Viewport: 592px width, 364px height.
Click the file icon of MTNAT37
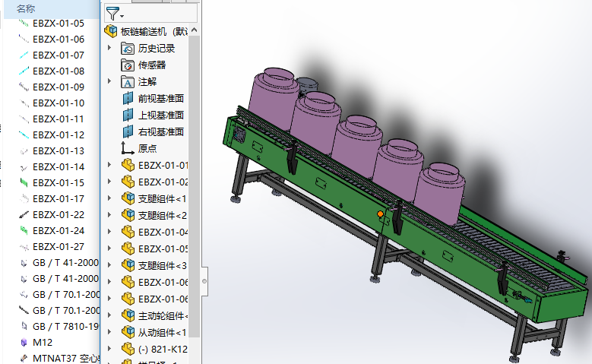[24, 358]
